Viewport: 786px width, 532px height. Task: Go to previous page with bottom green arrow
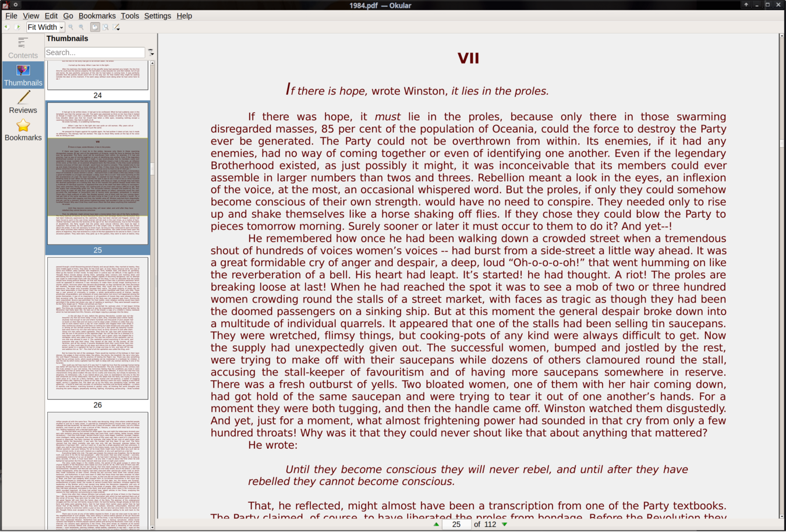click(436, 524)
